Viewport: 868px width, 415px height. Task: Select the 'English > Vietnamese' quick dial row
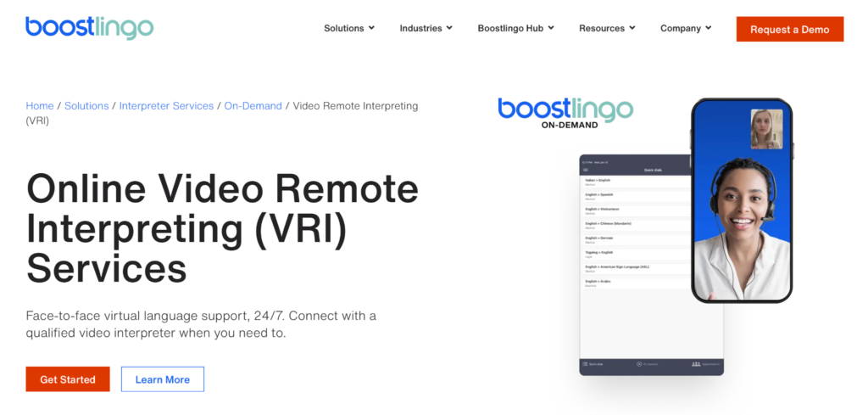636,210
